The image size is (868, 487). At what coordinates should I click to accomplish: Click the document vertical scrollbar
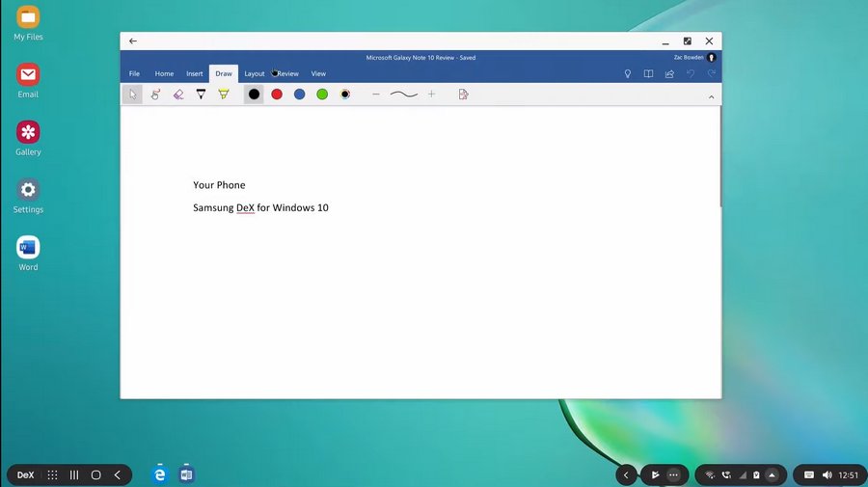(x=720, y=156)
